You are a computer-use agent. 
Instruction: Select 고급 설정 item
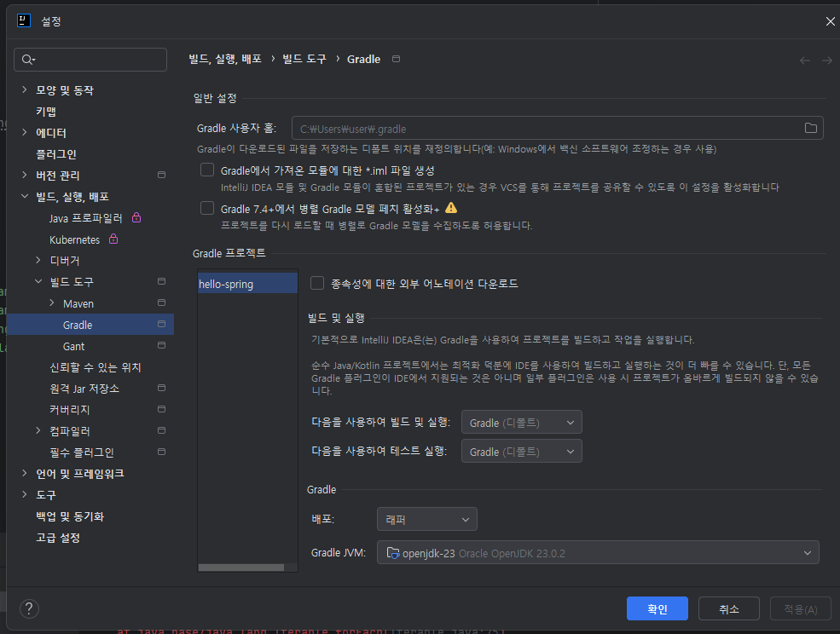pos(58,538)
